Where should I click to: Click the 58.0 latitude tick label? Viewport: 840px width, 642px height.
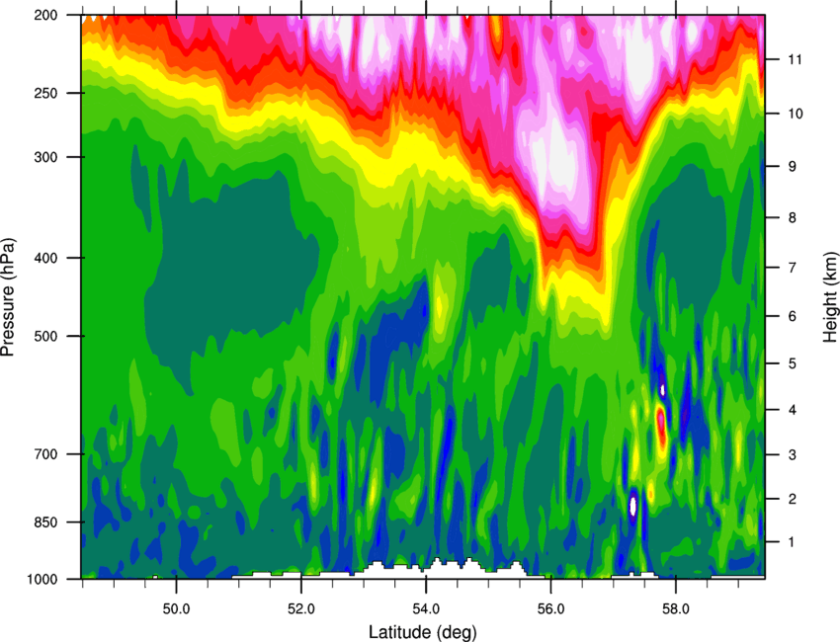pos(676,608)
